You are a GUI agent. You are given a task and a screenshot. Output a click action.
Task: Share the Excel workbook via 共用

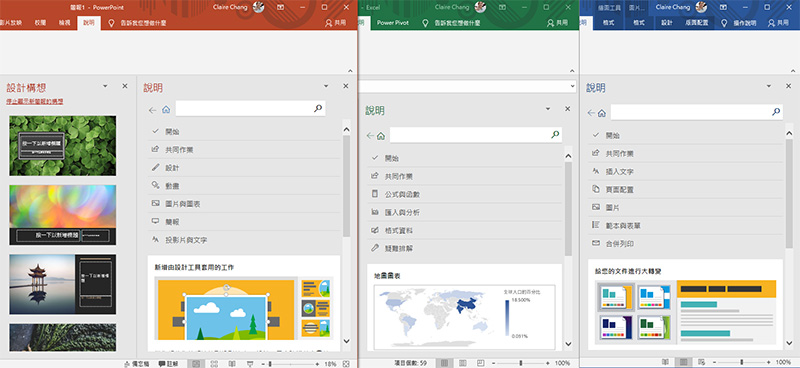pos(557,23)
